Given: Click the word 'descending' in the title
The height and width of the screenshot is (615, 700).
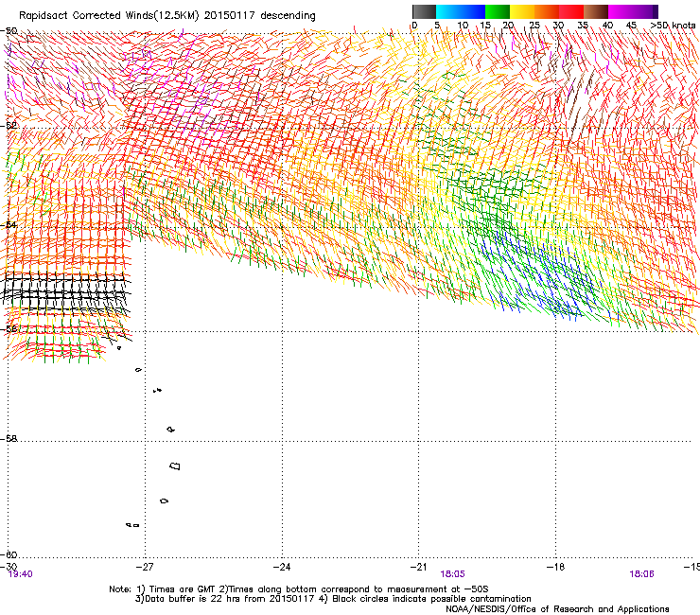Looking at the screenshot, I should 288,16.
